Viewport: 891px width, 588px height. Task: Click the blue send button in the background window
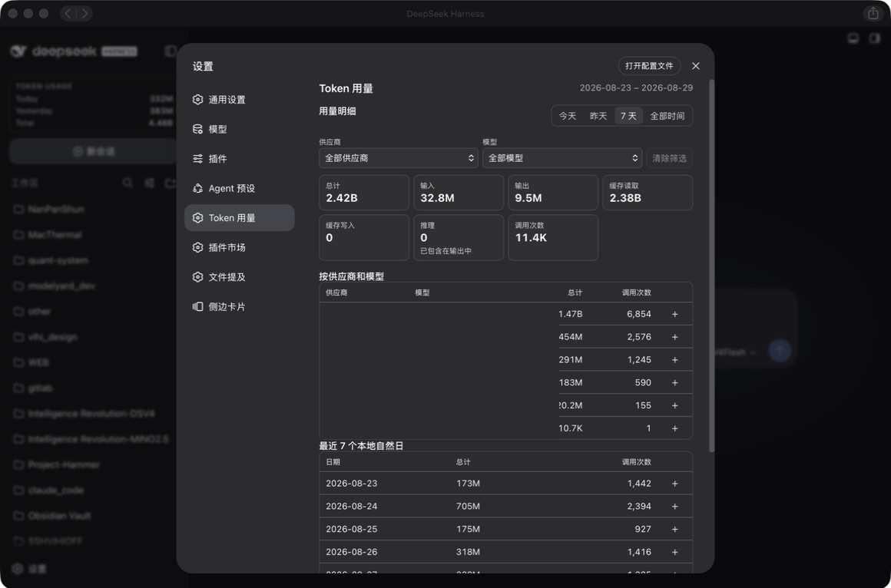pos(780,351)
